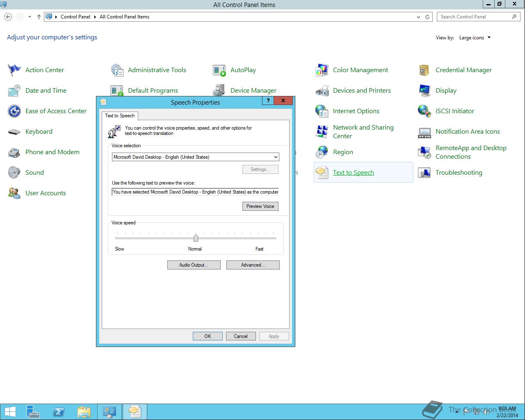Refresh the Control Panel view

pos(427,17)
